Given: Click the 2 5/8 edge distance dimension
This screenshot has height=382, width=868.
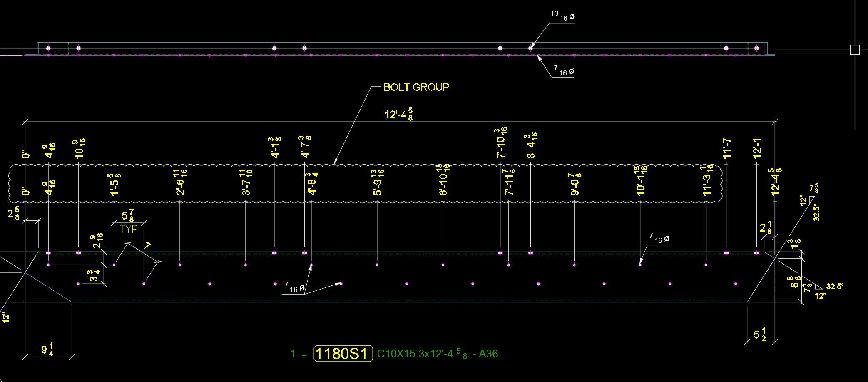Looking at the screenshot, I should pos(12,213).
